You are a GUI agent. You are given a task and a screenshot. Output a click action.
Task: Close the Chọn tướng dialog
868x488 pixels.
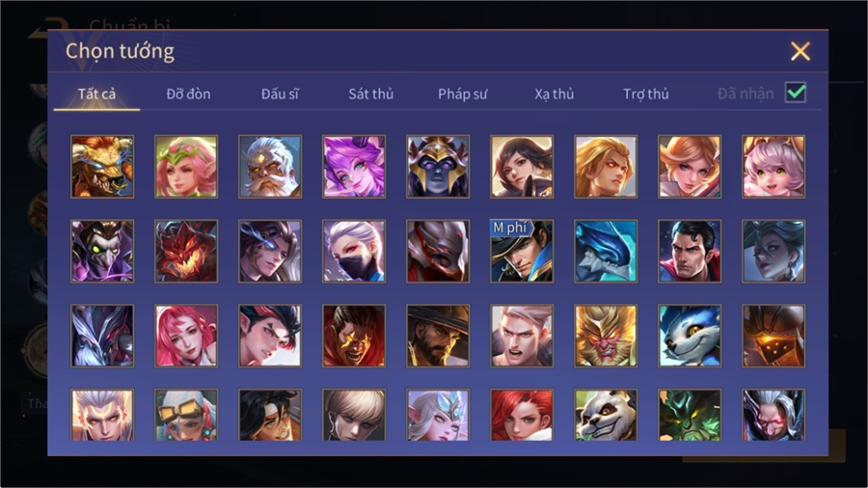(x=800, y=51)
